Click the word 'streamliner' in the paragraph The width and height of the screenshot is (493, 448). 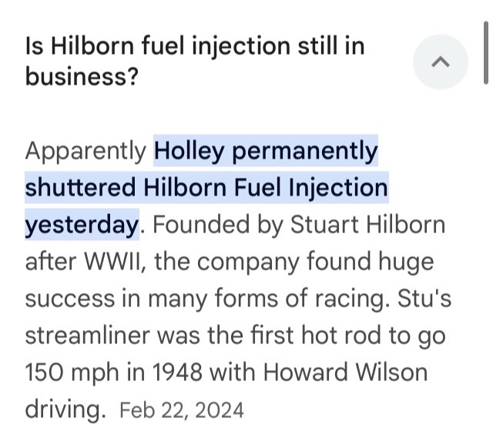pos(87,335)
